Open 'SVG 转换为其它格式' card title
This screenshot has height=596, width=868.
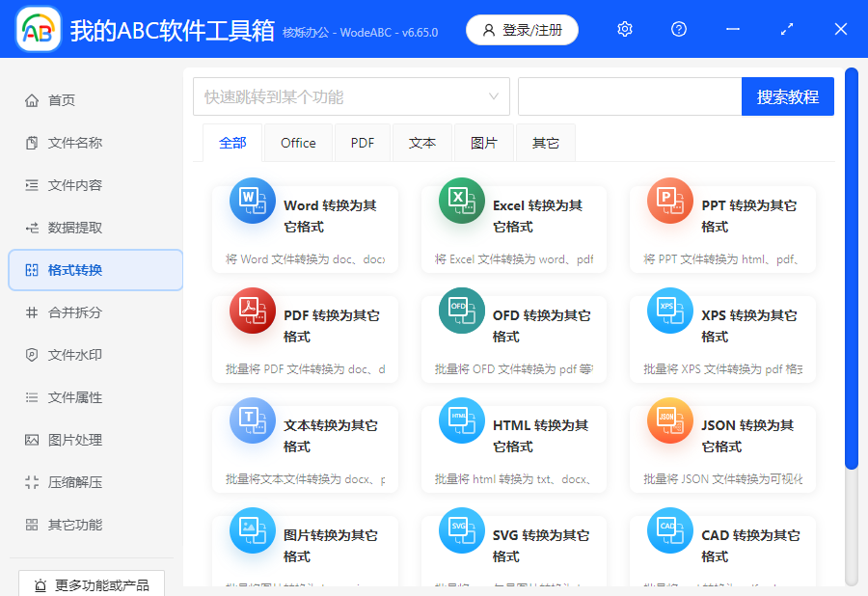point(541,547)
